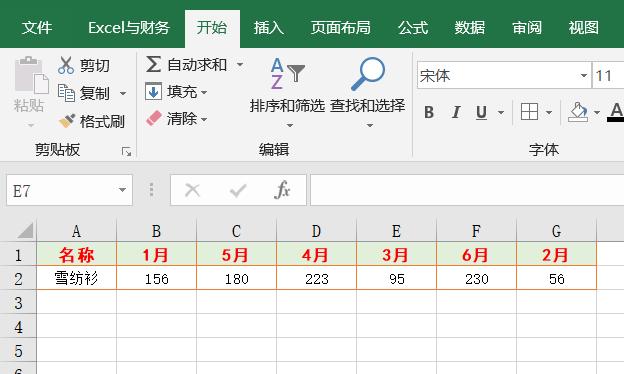Click the 排序和筛选 button label
Screen dimensions: 624x374
coord(287,106)
